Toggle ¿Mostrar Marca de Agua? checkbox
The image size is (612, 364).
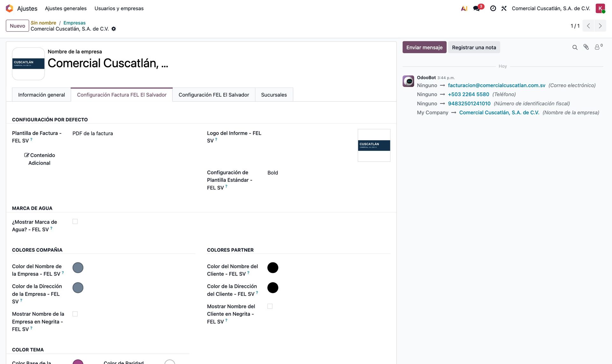75,221
